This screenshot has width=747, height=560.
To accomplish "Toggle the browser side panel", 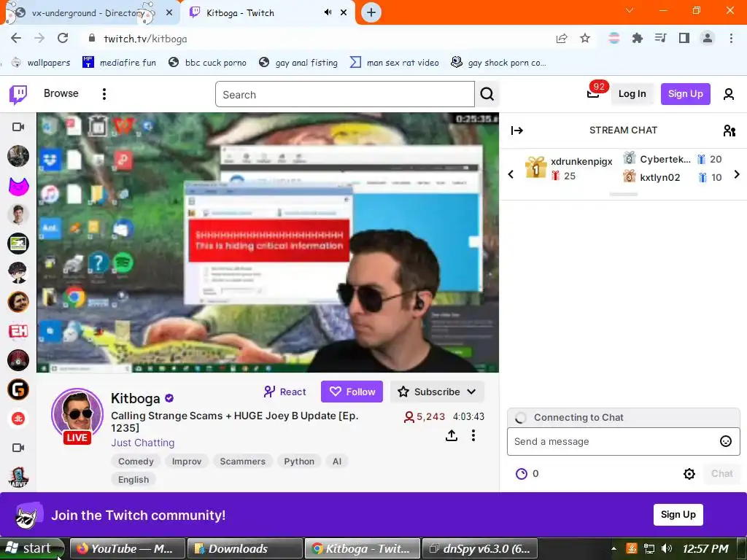I will coord(684,39).
